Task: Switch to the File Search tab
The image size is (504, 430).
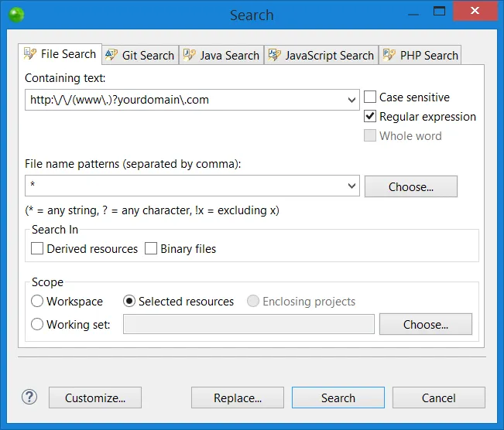Action: click(x=60, y=54)
